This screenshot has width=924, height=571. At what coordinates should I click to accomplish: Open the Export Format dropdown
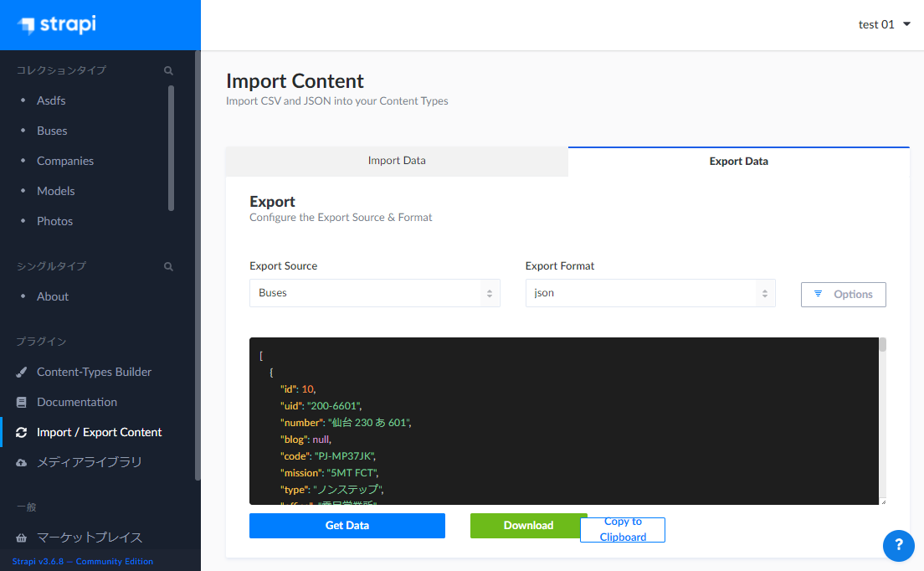point(650,293)
